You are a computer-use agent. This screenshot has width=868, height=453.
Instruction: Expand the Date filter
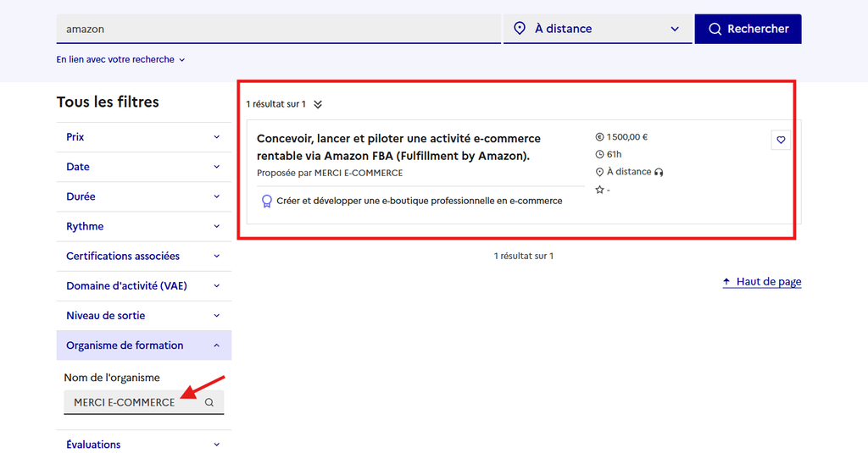144,167
